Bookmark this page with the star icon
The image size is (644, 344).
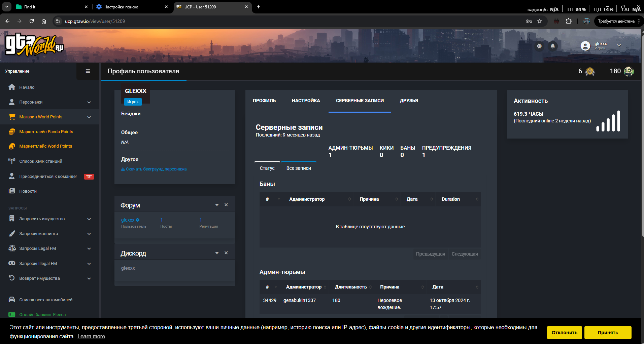coord(540,21)
